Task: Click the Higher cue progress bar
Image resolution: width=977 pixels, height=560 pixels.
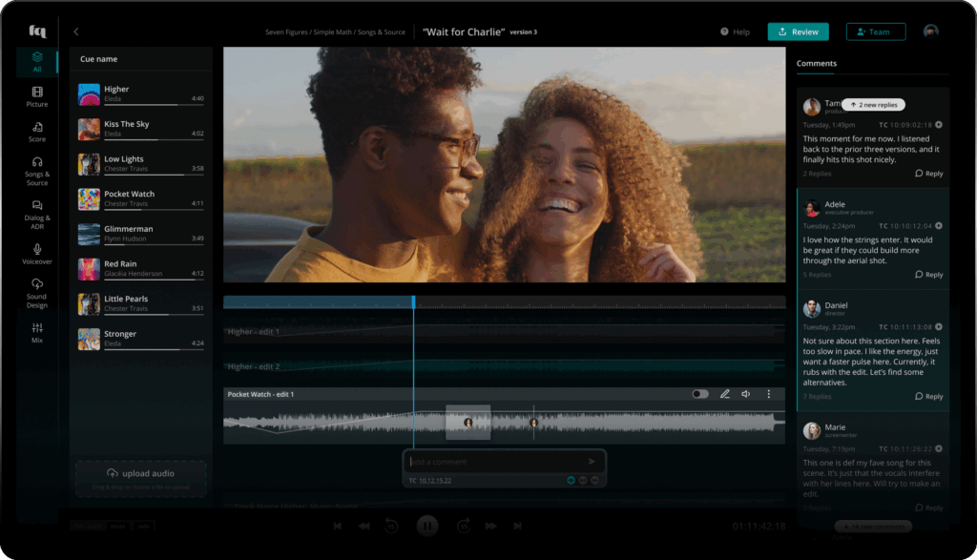Action: (153, 104)
